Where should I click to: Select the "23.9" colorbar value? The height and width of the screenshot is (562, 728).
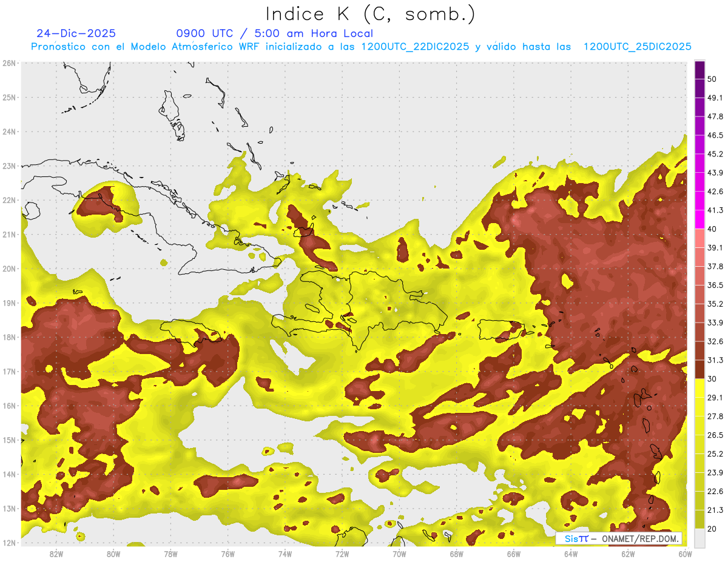[x=715, y=472]
